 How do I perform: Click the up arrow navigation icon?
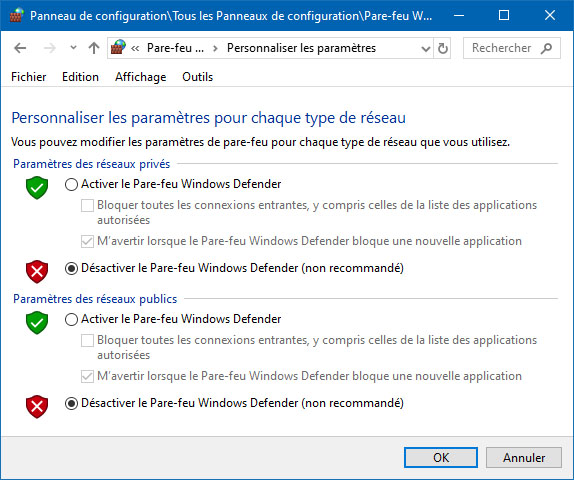pos(94,48)
